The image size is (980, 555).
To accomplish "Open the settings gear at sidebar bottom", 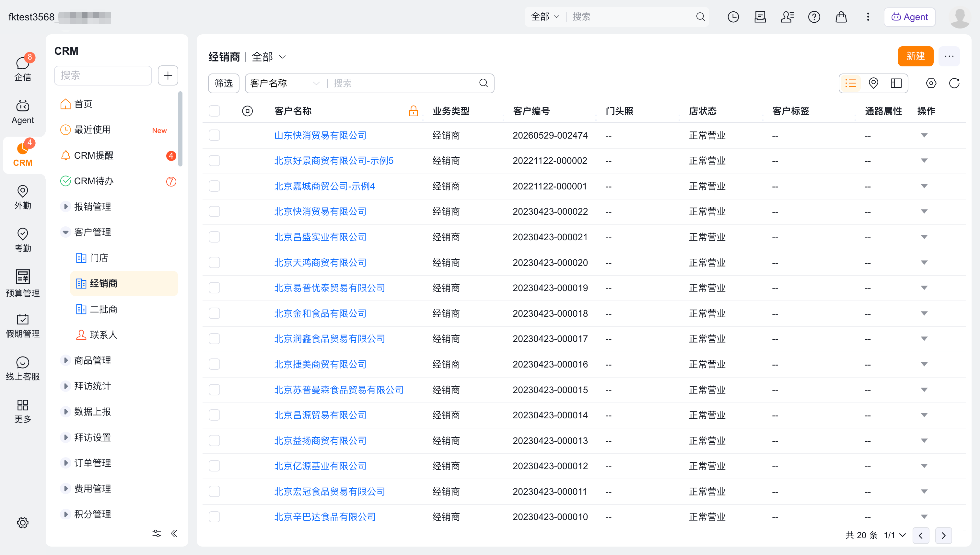I will tap(23, 523).
